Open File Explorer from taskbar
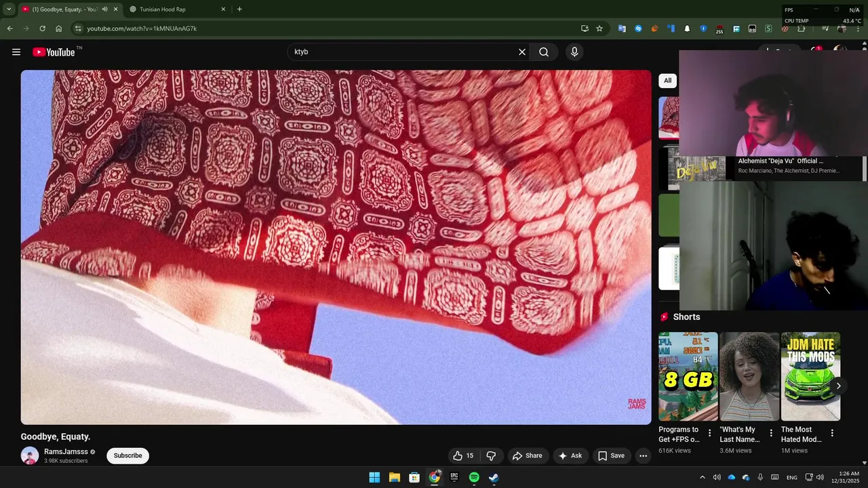868x488 pixels. [x=395, y=477]
